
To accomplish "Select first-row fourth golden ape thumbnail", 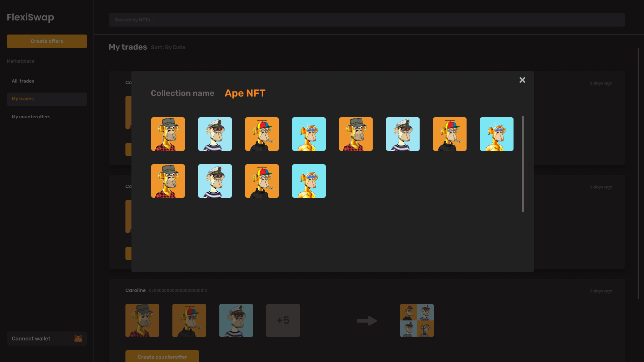I will coord(309,134).
